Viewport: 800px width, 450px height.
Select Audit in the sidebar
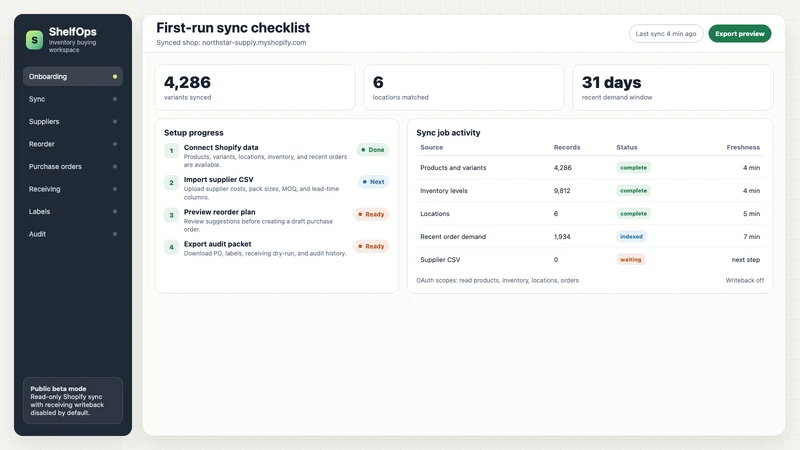pos(73,234)
